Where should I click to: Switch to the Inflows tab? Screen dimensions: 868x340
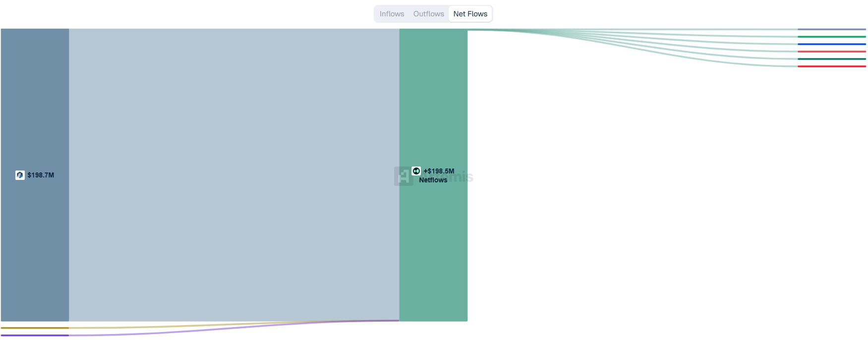pyautogui.click(x=392, y=14)
